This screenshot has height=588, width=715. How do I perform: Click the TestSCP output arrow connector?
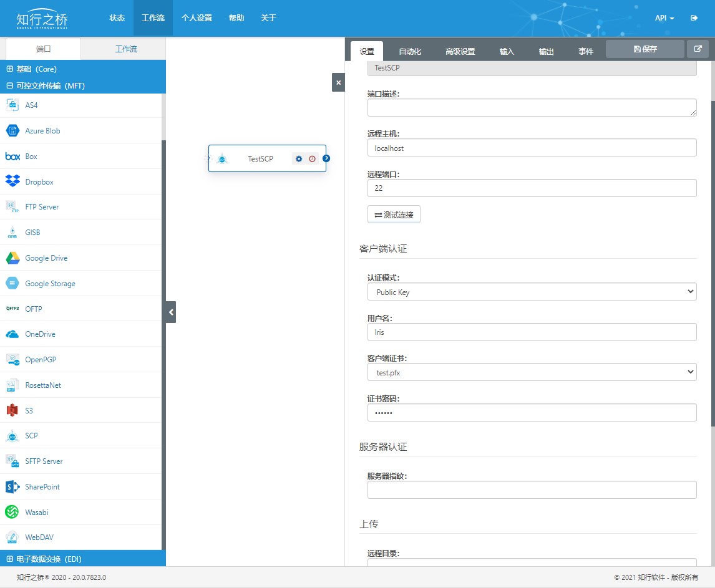coord(326,158)
